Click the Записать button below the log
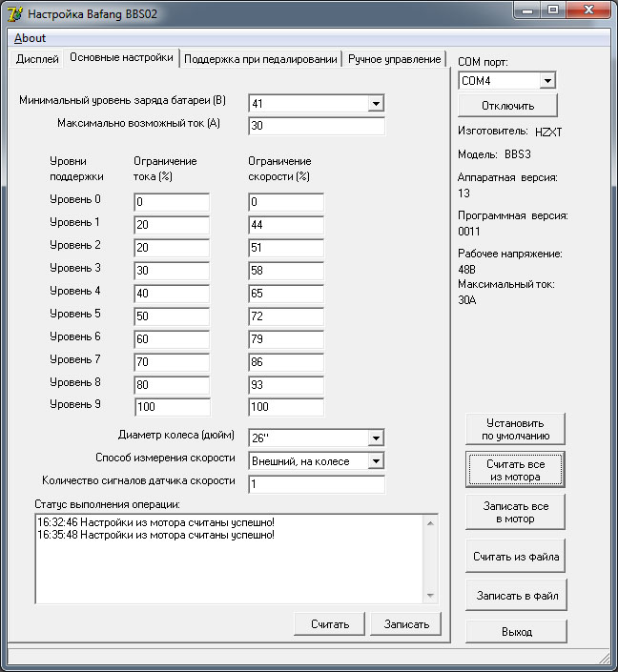This screenshot has height=672, width=618. pos(406,624)
